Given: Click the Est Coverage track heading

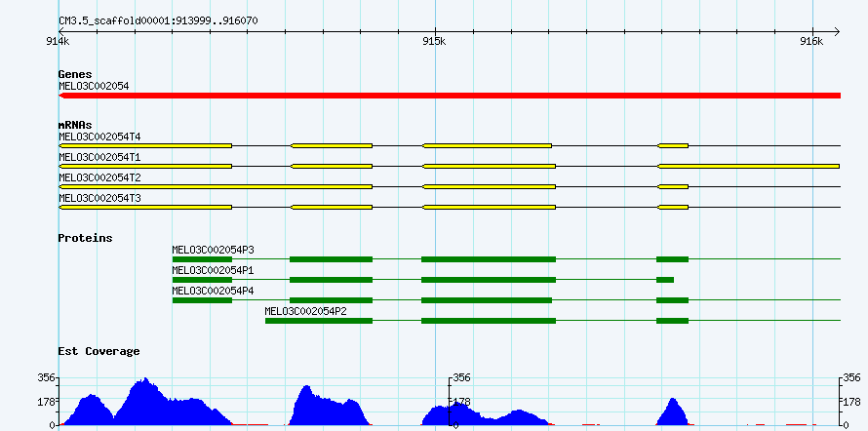Looking at the screenshot, I should point(99,351).
